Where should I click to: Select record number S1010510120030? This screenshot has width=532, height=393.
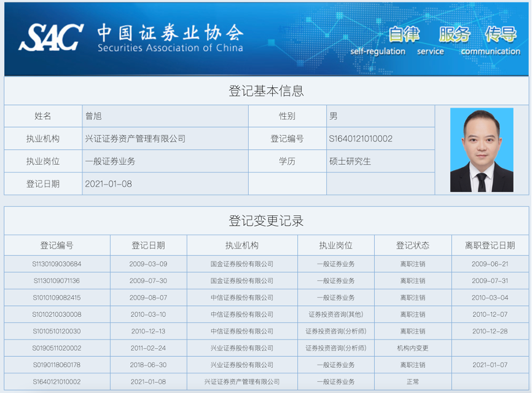click(x=57, y=331)
